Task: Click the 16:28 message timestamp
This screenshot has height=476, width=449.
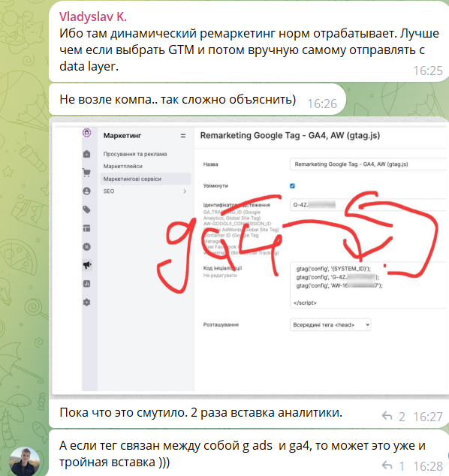Action: coord(428,466)
